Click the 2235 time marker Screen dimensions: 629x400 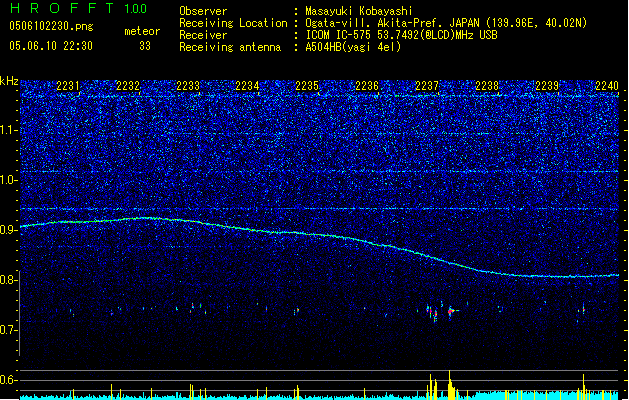click(307, 86)
